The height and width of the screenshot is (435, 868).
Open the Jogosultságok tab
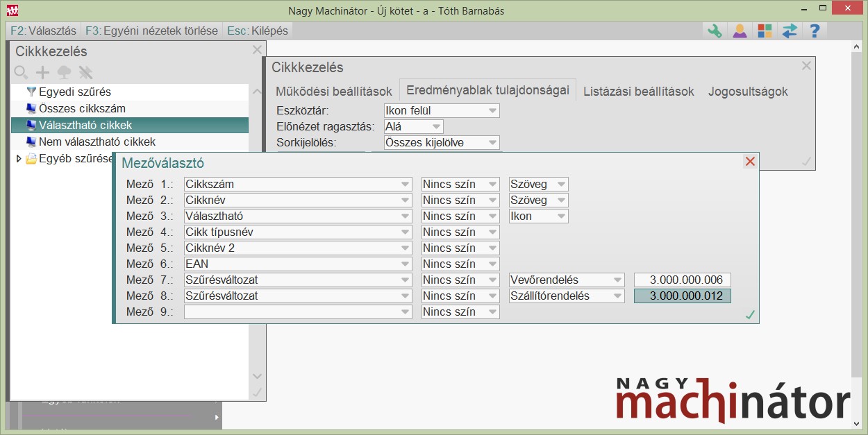point(749,91)
